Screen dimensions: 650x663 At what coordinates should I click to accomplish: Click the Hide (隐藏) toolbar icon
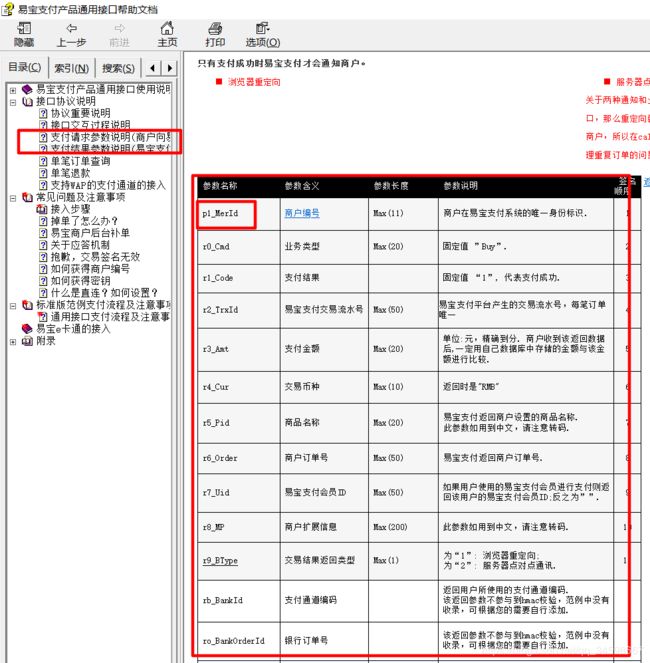(x=24, y=35)
